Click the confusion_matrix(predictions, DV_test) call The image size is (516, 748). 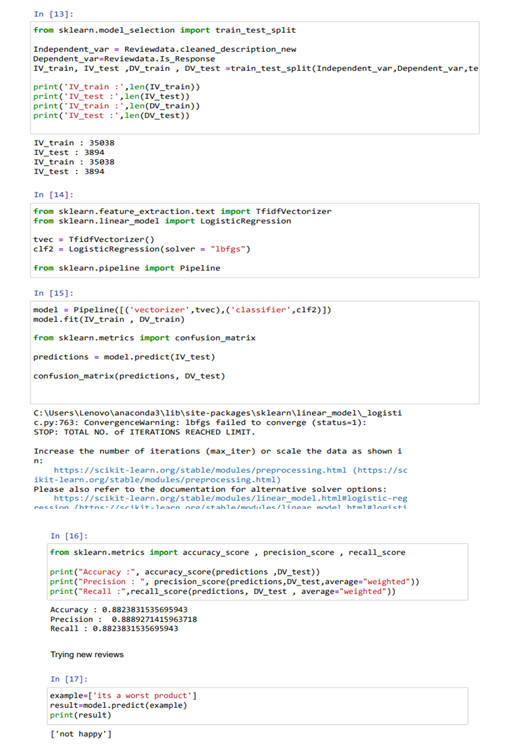[x=129, y=376]
